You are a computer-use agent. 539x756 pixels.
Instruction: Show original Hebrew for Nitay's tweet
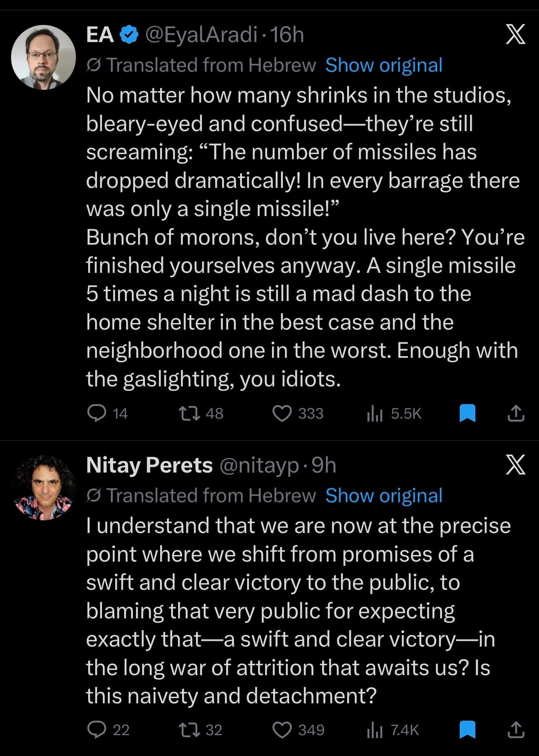384,495
